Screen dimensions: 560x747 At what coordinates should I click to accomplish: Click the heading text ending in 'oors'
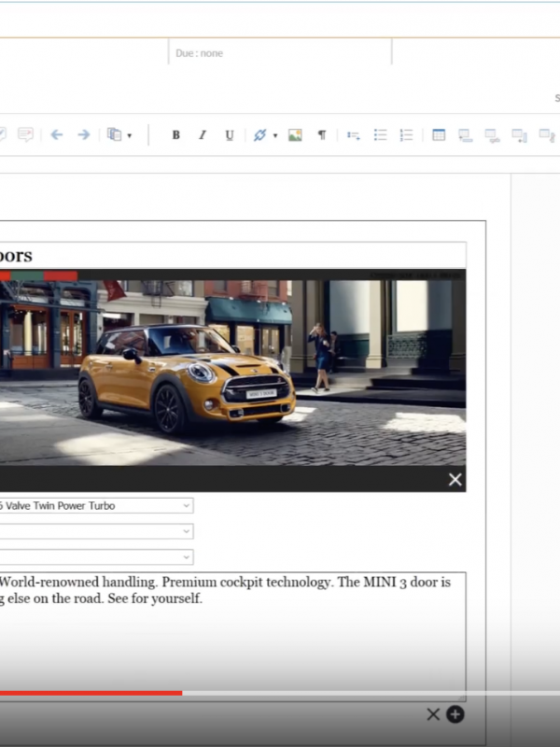[x=16, y=256]
